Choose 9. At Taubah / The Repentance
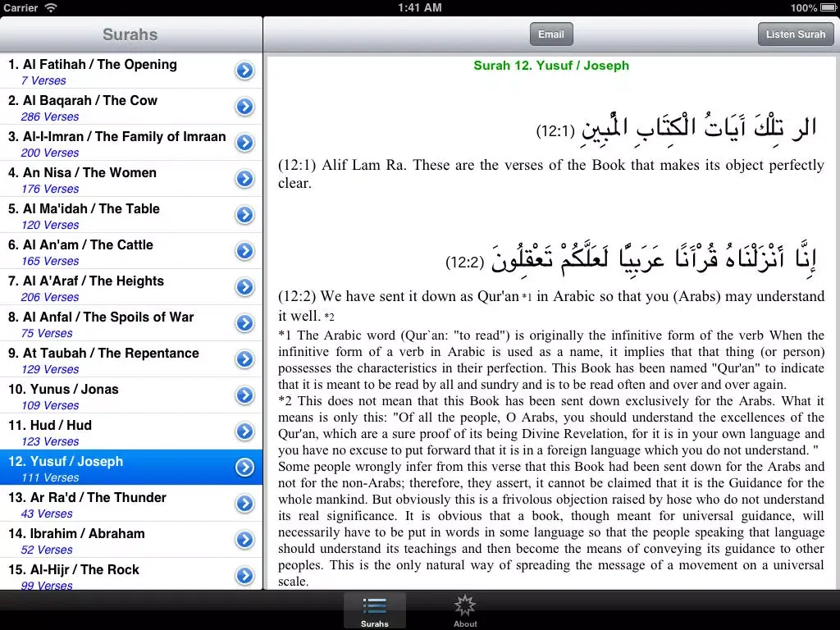The image size is (840, 630). 131,359
